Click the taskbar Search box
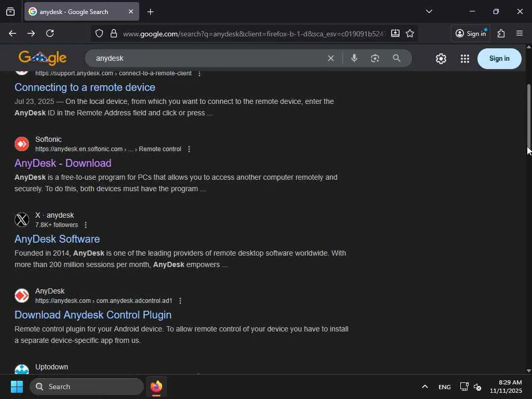532x399 pixels. coord(87,387)
